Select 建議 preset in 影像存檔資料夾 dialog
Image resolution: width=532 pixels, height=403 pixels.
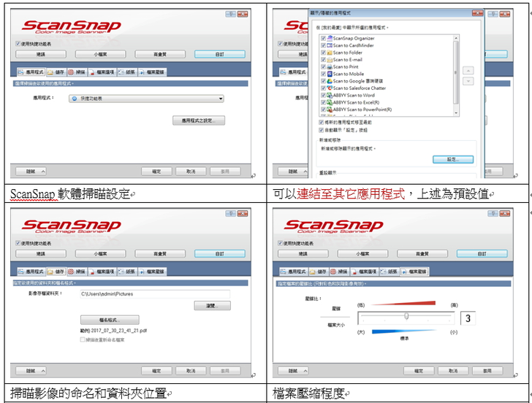click(x=41, y=253)
